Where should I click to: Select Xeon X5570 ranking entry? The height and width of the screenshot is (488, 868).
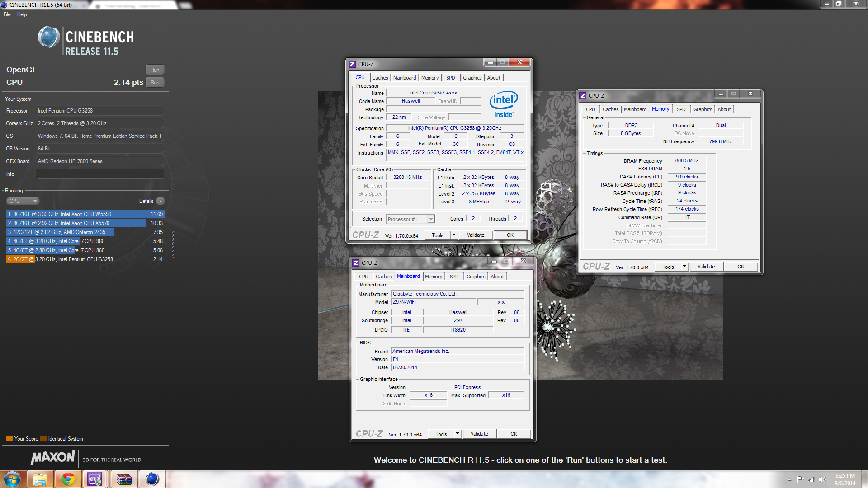pos(85,223)
